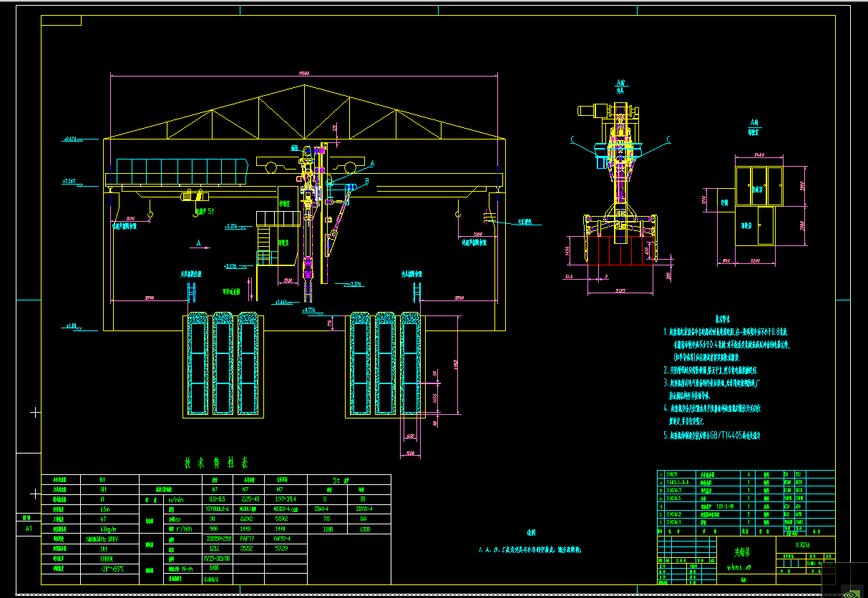Screen dimensions: 868x598
Task: Select the XHC11 row in parts list
Action: coord(746,474)
